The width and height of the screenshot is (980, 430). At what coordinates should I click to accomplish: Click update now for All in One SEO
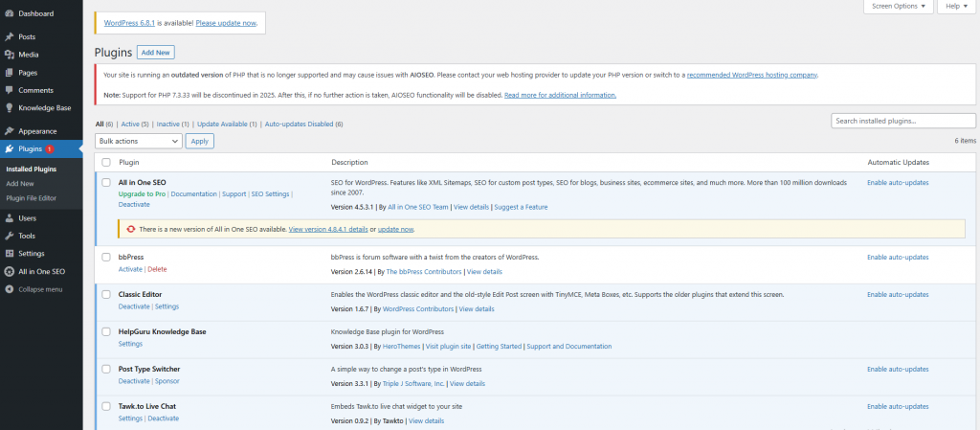pos(395,230)
